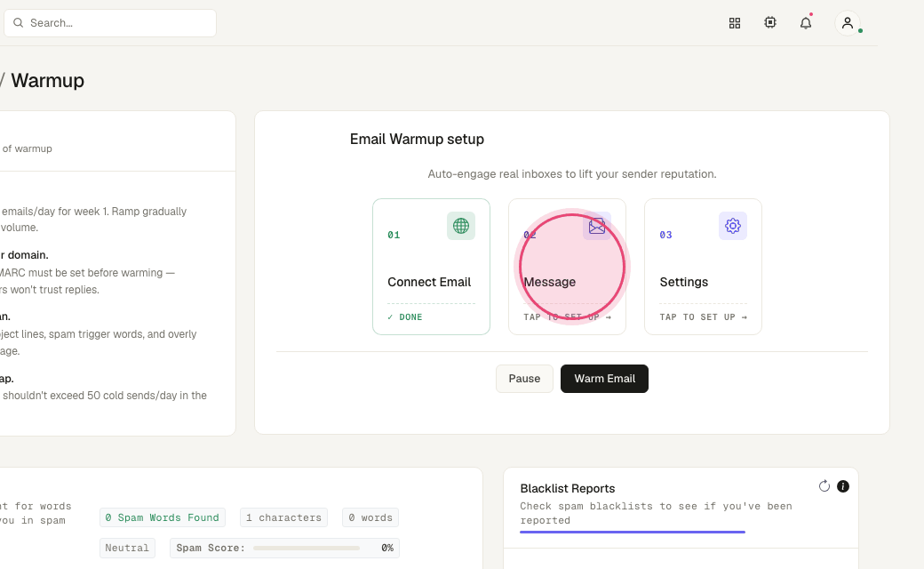Click the '0%' spam score value
This screenshot has height=569, width=924.
point(387,549)
